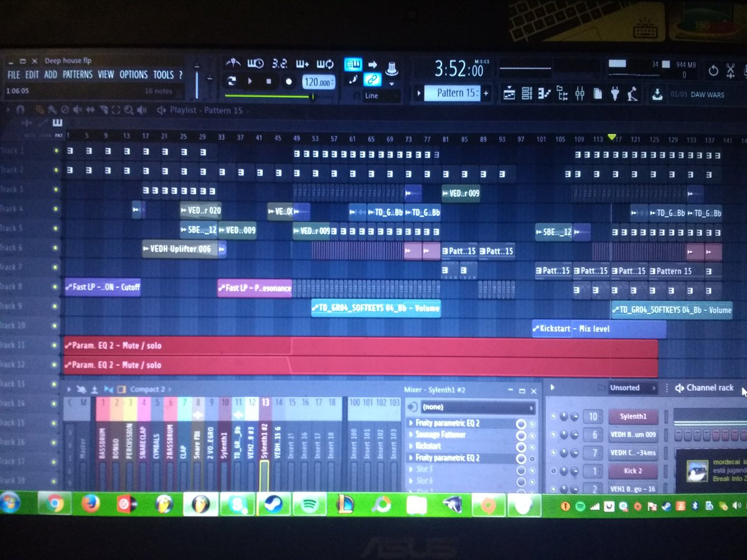This screenshot has height=560, width=747.
Task: Open Steam from the taskbar
Action: pyautogui.click(x=273, y=504)
